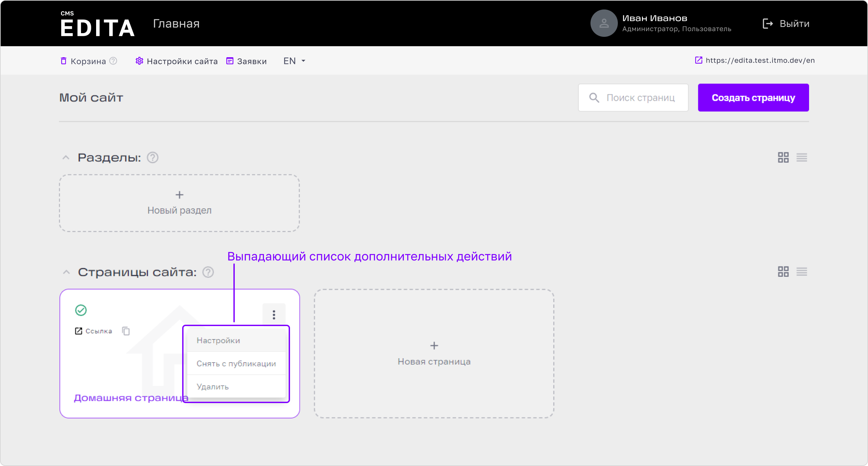Click the Поиск страниц search field

(633, 98)
